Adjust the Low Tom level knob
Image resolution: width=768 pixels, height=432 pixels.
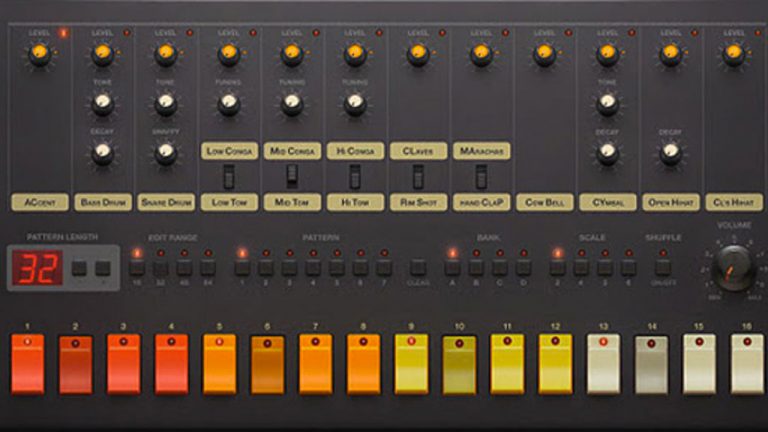pyautogui.click(x=229, y=54)
